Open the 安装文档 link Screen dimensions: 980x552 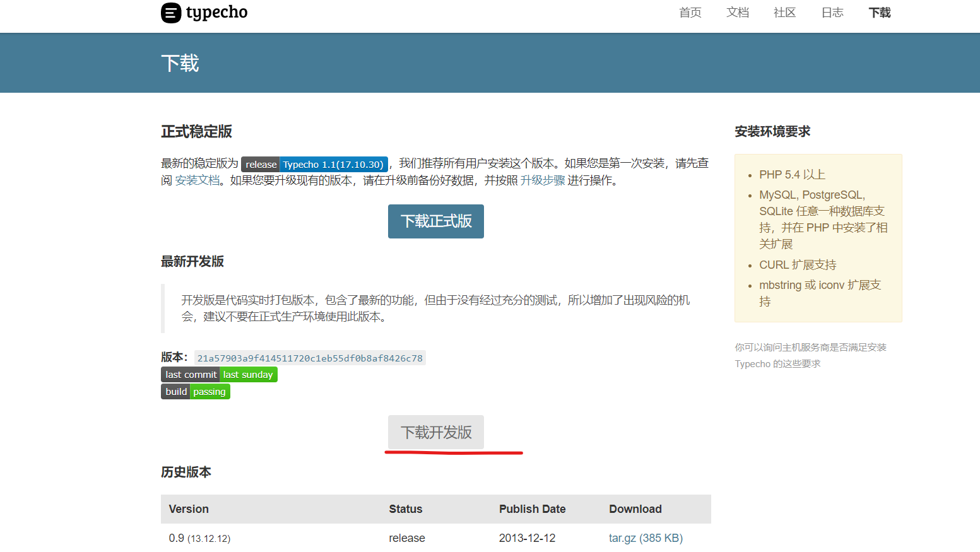[198, 180]
